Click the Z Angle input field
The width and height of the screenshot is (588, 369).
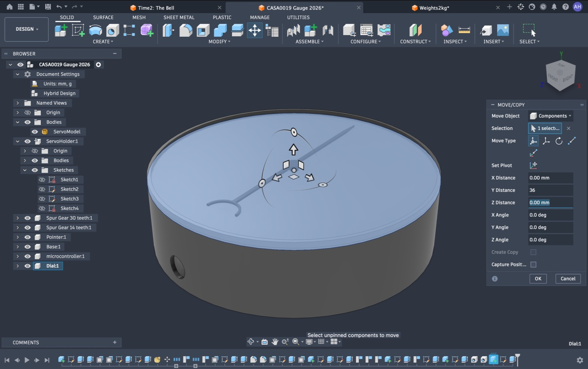coord(551,240)
